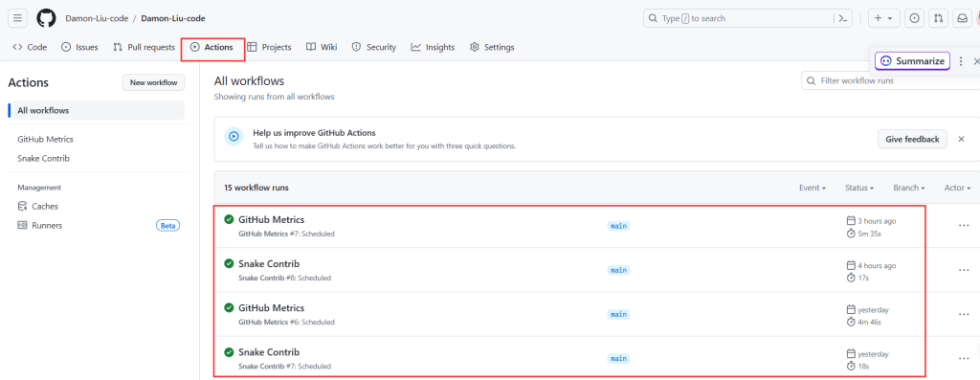980x380 pixels.
Task: Open GitHub Metrics run #6
Action: tap(271, 308)
